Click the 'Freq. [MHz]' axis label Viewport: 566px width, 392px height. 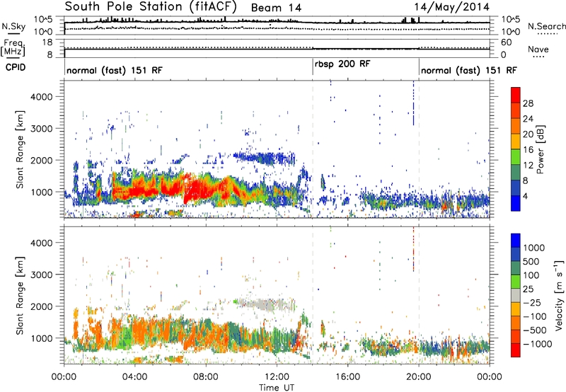tap(13, 48)
